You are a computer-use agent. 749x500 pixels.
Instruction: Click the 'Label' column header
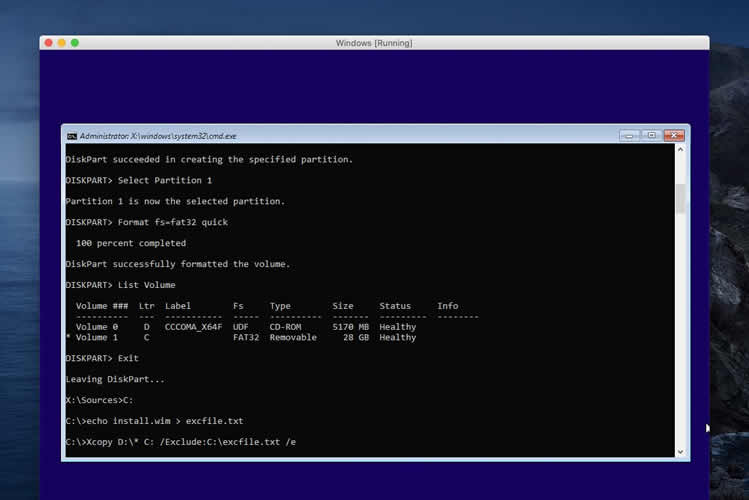(178, 306)
